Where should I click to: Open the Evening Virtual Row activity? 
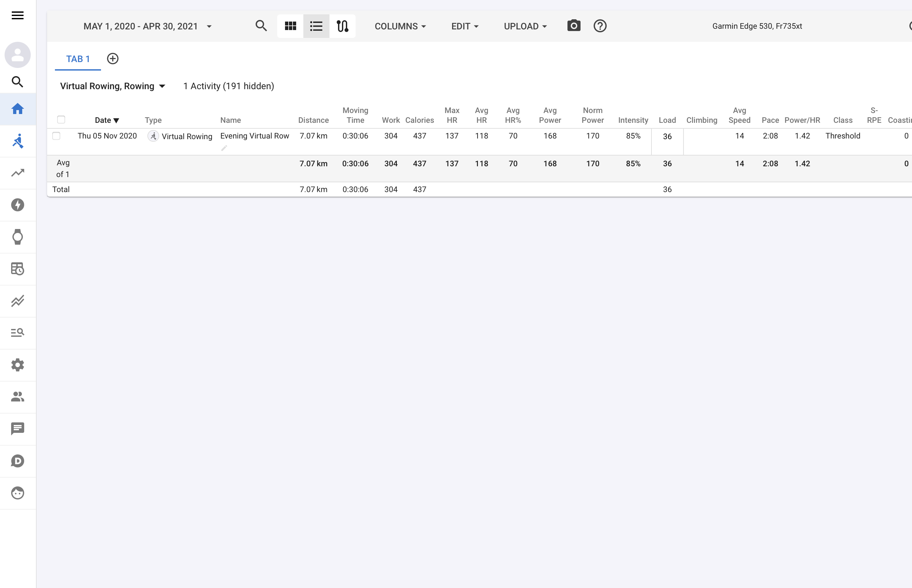click(254, 136)
